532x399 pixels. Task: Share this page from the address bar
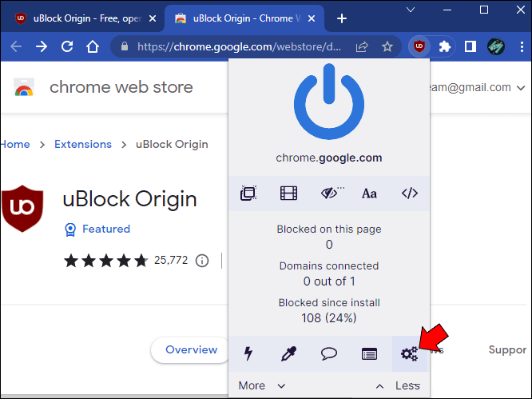pos(362,46)
